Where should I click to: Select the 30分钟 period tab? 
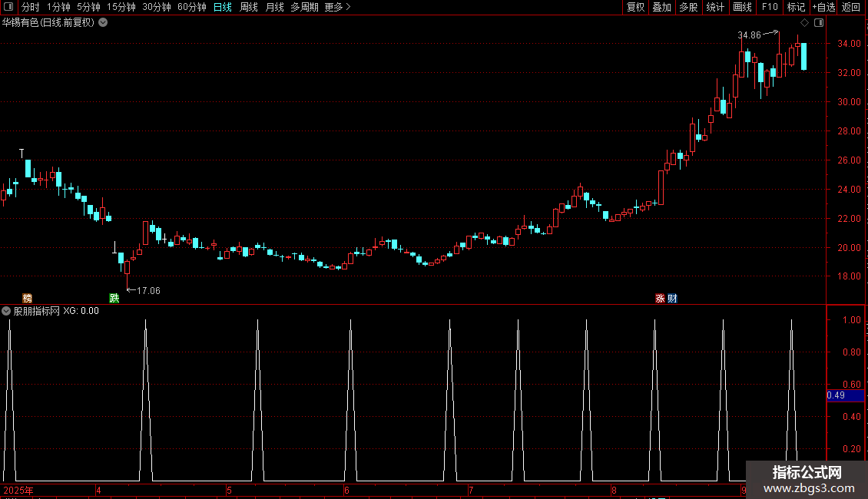pyautogui.click(x=157, y=7)
